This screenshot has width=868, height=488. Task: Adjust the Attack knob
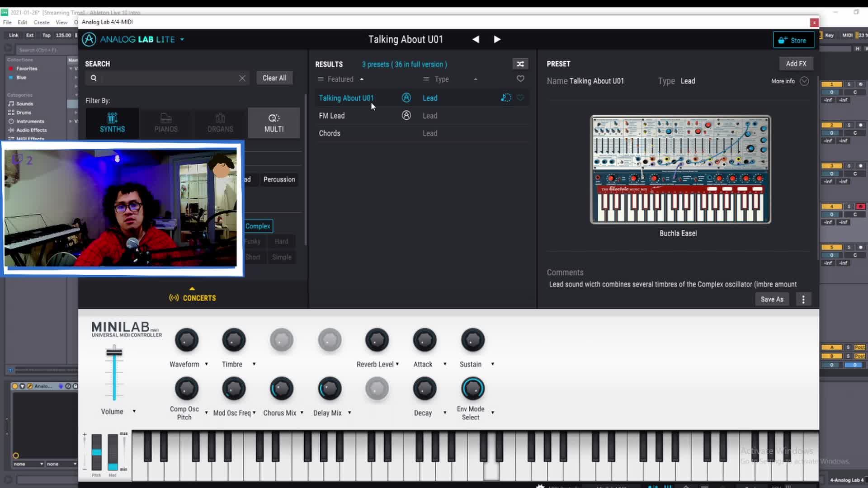[x=425, y=340]
